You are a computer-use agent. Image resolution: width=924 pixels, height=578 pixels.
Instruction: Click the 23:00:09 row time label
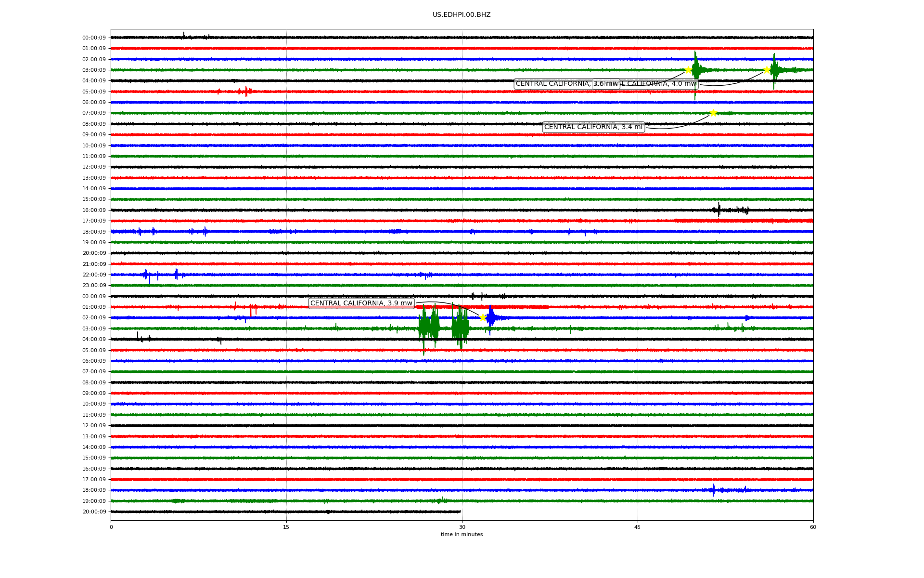pos(94,286)
